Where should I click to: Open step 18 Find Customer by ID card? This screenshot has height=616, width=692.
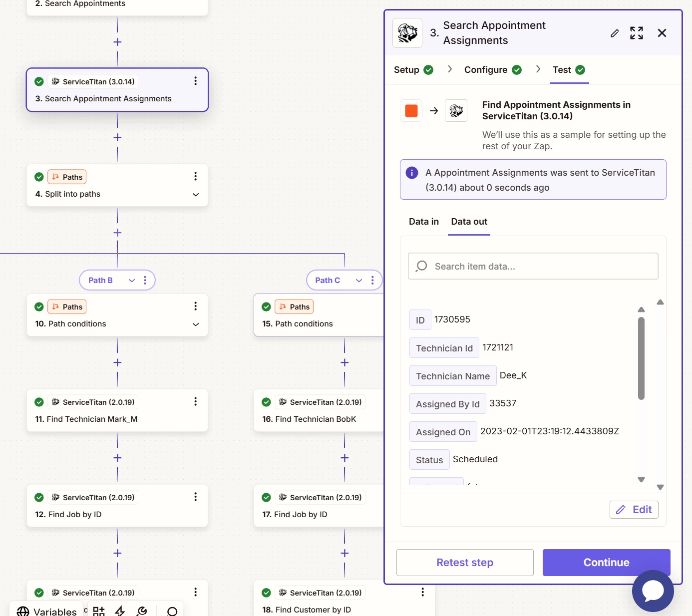tap(345, 598)
